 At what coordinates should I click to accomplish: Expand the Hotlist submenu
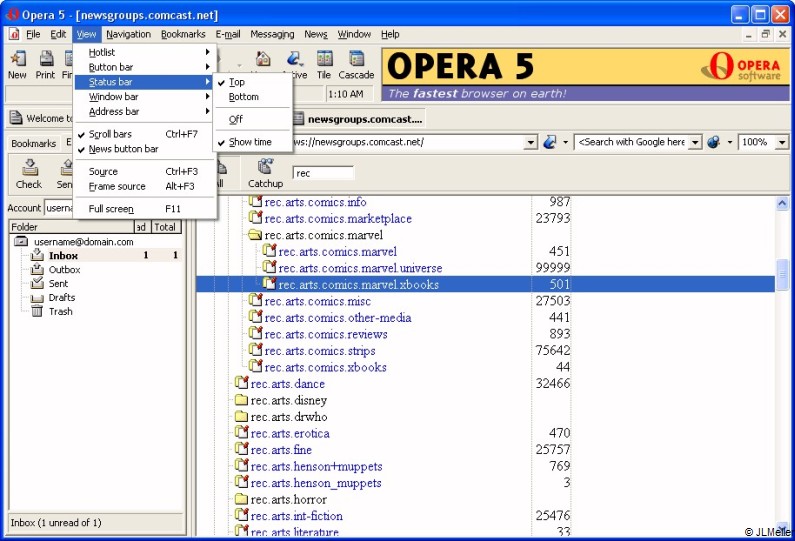coord(144,52)
